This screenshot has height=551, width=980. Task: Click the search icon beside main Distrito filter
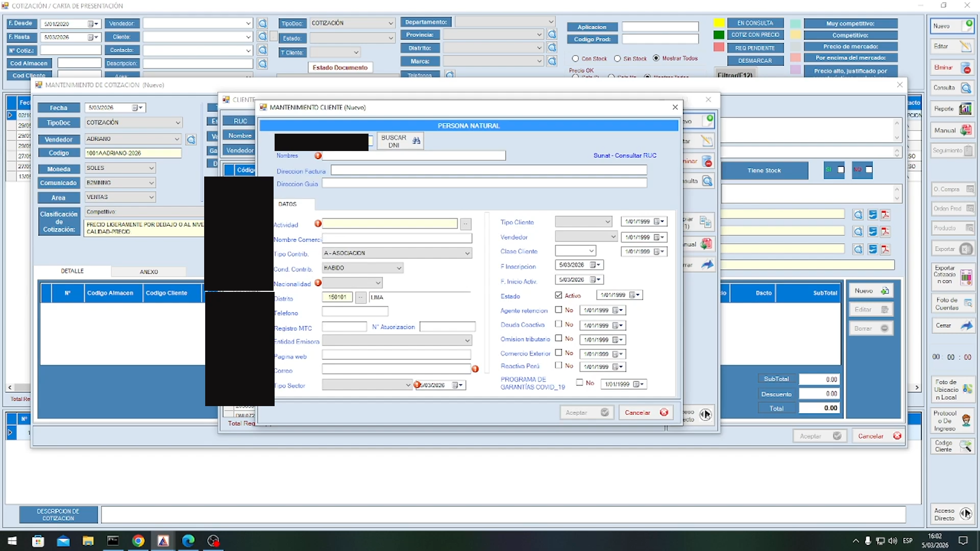pos(552,48)
